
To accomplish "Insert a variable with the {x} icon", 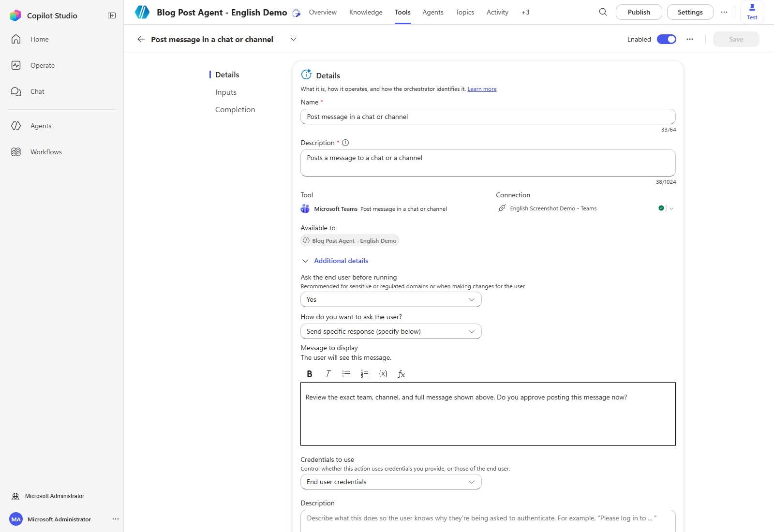I will [x=383, y=374].
